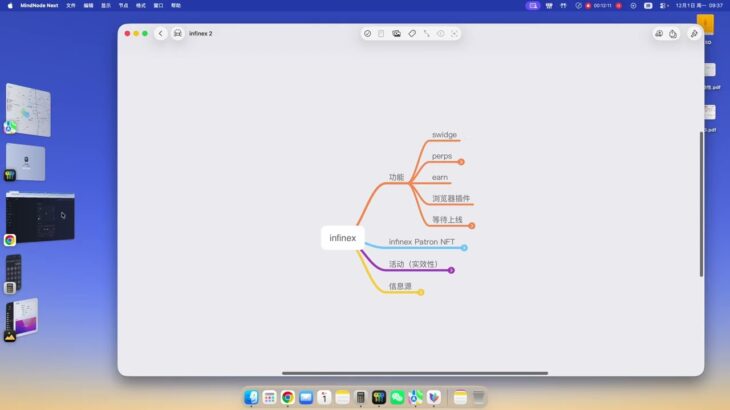Add a note with the toolbar note icon
This screenshot has height=410, width=730.
[x=381, y=34]
